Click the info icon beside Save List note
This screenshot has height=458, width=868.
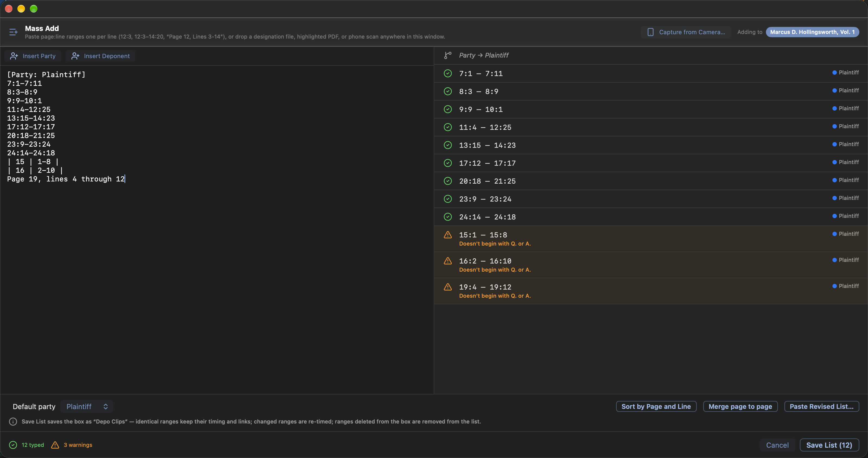[13, 422]
